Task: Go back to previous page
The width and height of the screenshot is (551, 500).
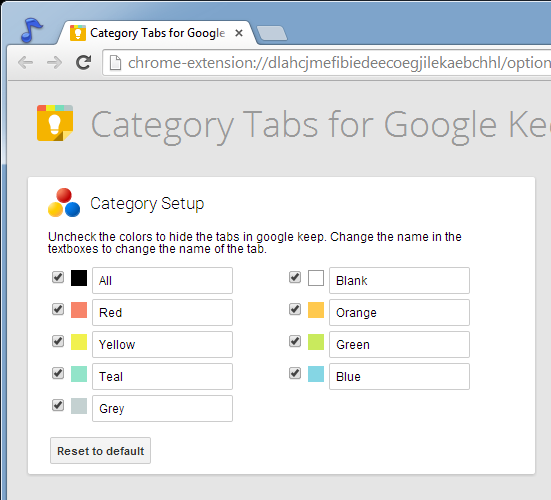Action: tap(25, 63)
